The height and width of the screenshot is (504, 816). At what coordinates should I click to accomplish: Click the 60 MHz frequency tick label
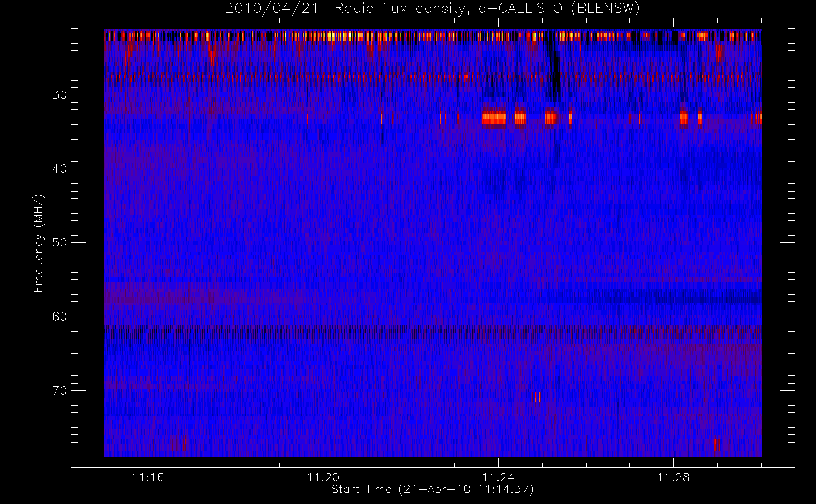tap(60, 317)
